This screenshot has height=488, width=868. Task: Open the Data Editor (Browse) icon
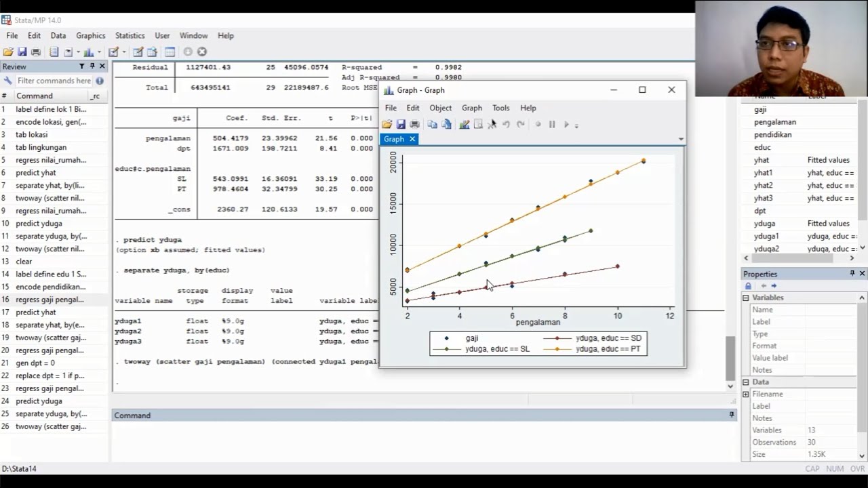point(152,52)
